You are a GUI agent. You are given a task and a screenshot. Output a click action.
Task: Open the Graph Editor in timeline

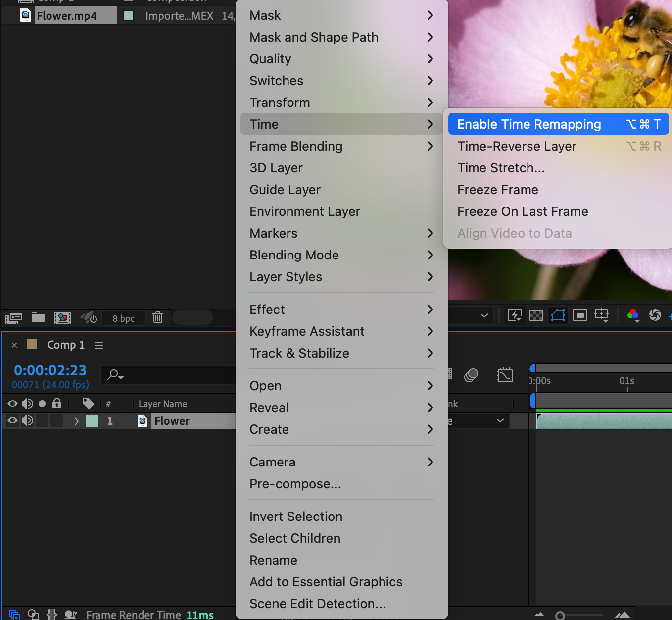pyautogui.click(x=505, y=375)
